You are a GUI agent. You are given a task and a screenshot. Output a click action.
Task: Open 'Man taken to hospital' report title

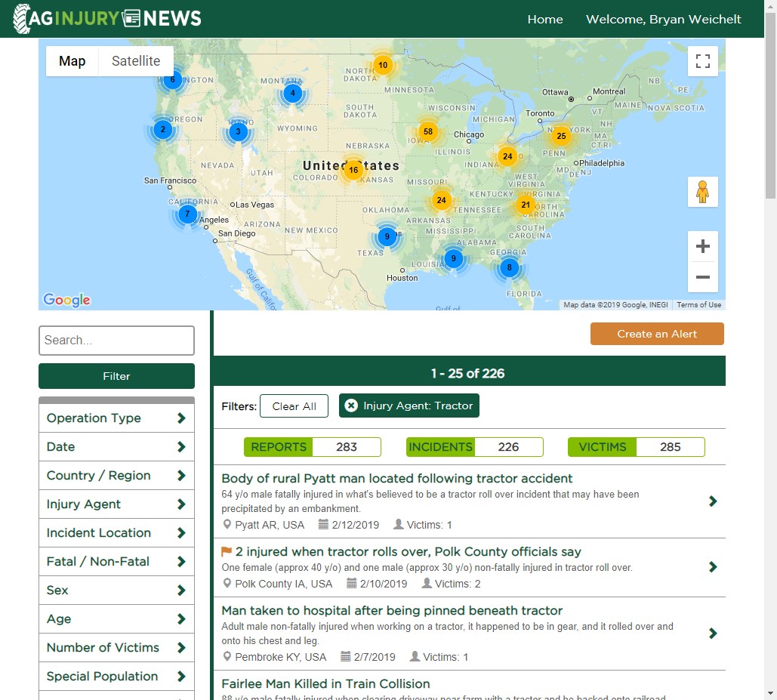coord(392,610)
